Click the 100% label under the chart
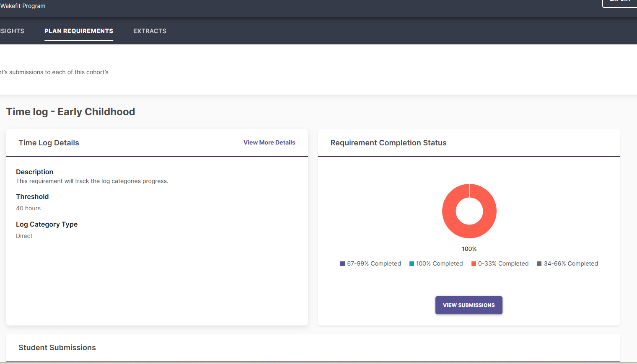 (x=469, y=249)
